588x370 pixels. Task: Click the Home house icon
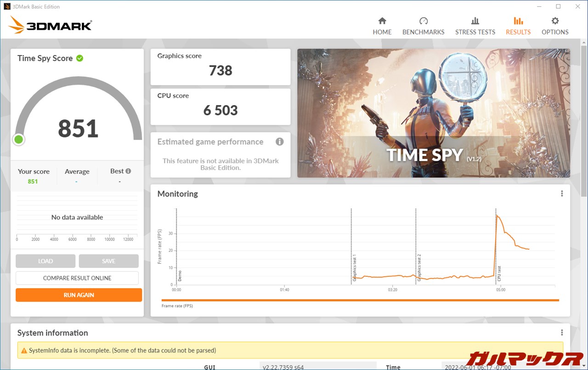point(382,21)
